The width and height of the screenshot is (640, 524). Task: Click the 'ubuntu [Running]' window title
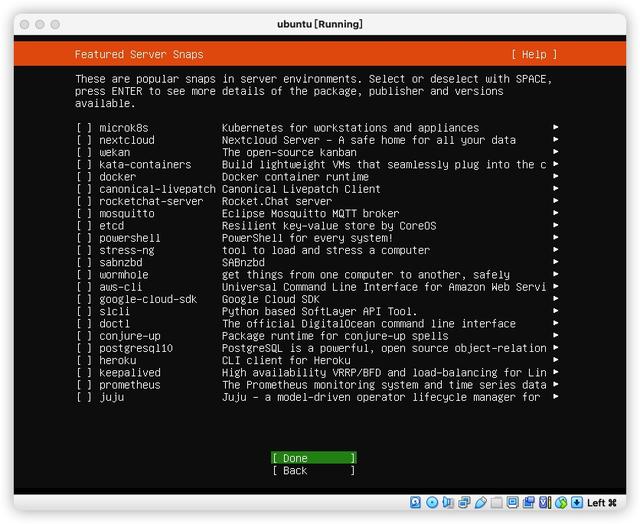[320, 24]
